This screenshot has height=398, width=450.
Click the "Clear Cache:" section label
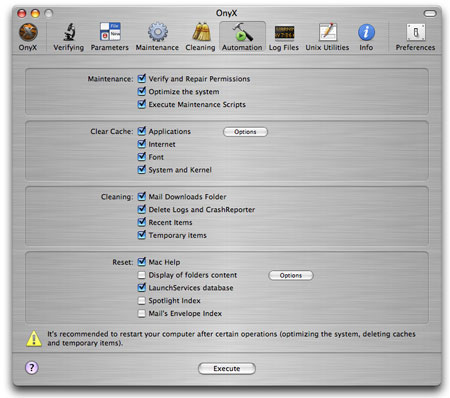112,131
